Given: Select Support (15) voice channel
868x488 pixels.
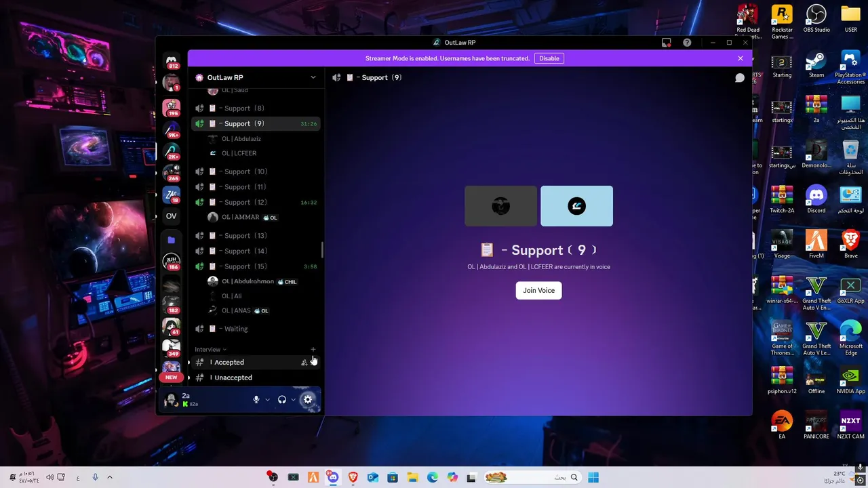Looking at the screenshot, I should (256, 266).
